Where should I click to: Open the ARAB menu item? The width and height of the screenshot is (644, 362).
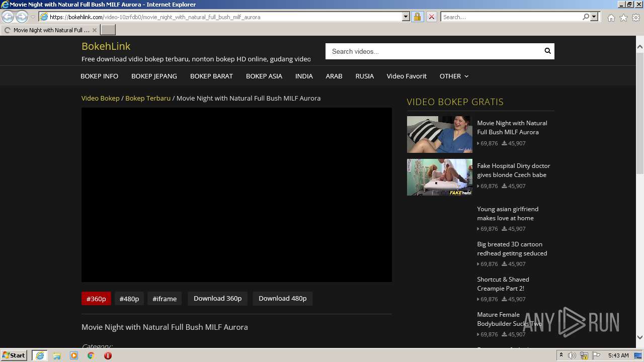click(334, 76)
